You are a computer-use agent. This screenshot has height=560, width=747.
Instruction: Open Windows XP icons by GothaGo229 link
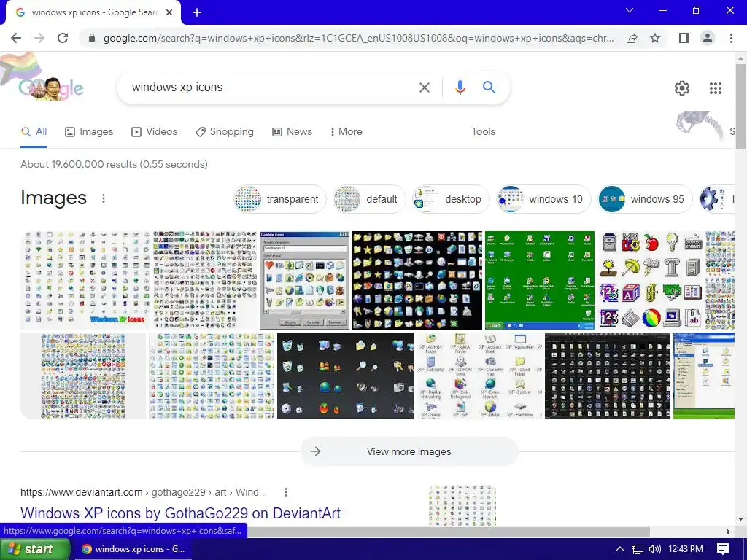[x=181, y=513]
